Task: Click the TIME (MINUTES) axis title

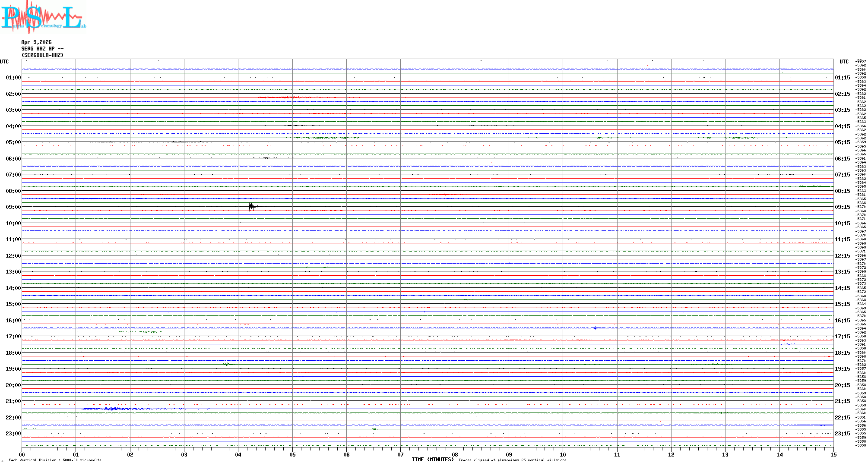Action: pyautogui.click(x=432, y=460)
